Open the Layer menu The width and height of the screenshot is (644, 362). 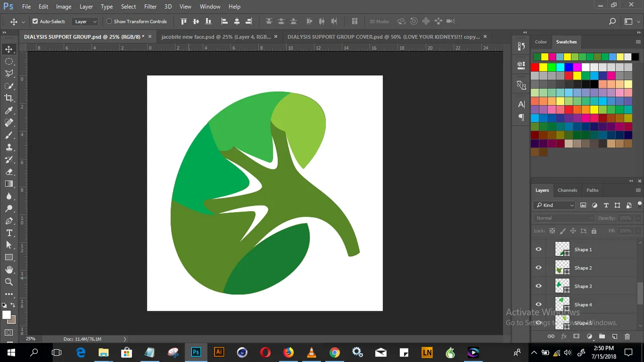pyautogui.click(x=86, y=7)
